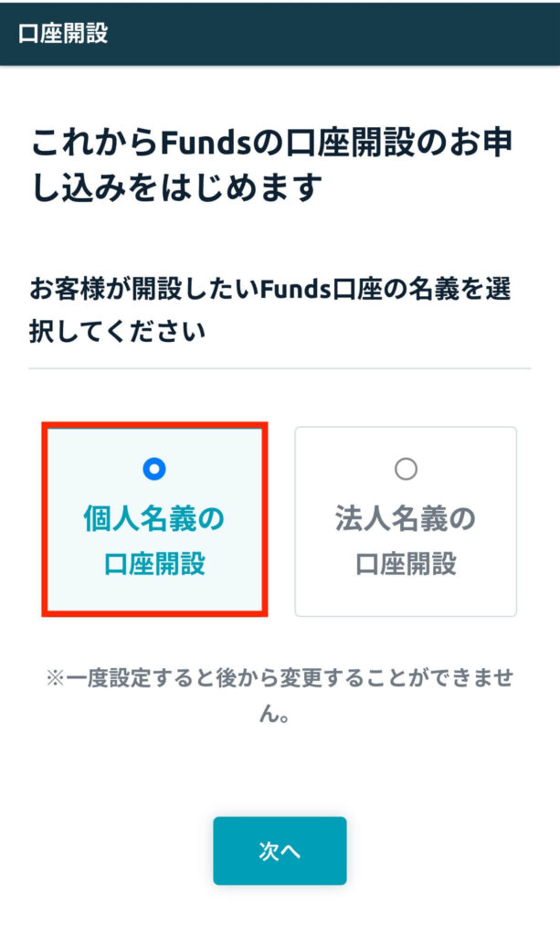Select the 法人名義の口座開設 radio button
Screen dimensions: 560x936
point(406,469)
